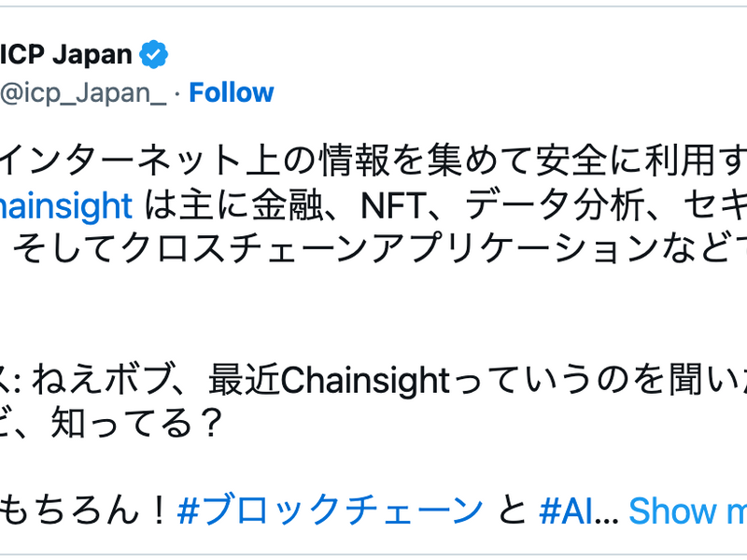Click the ellipsis before Show more
This screenshot has height=560, width=747.
(603, 511)
